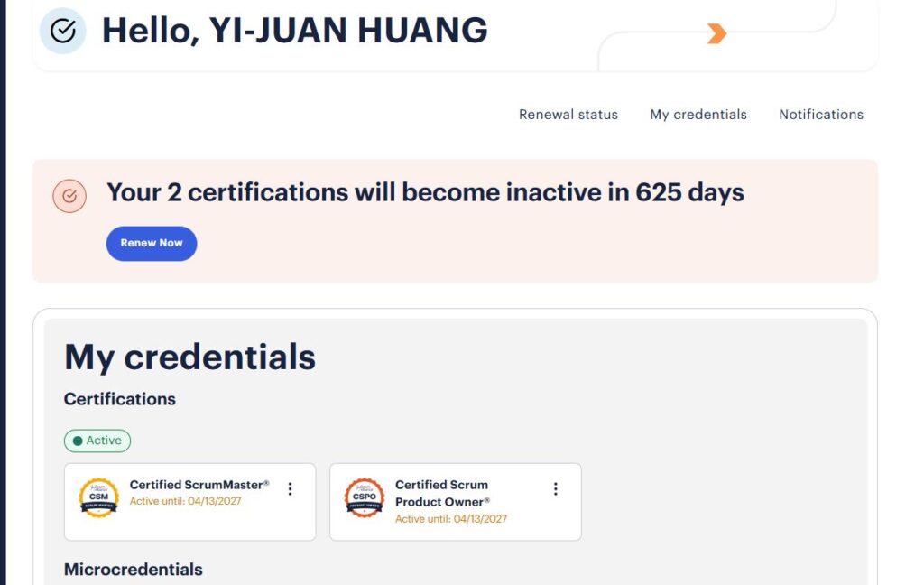The height and width of the screenshot is (585, 924).
Task: Select the Certified Scrum Product Owner title
Action: pos(442,493)
